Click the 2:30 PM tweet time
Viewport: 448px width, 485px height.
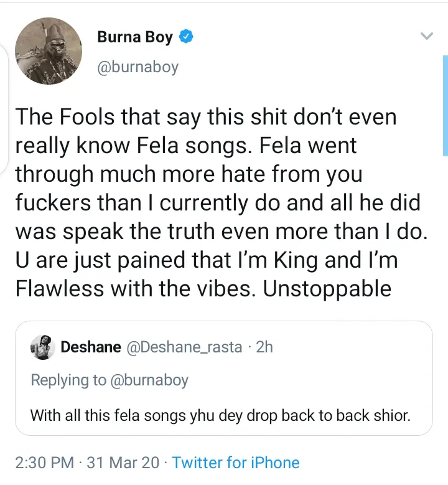(44, 463)
